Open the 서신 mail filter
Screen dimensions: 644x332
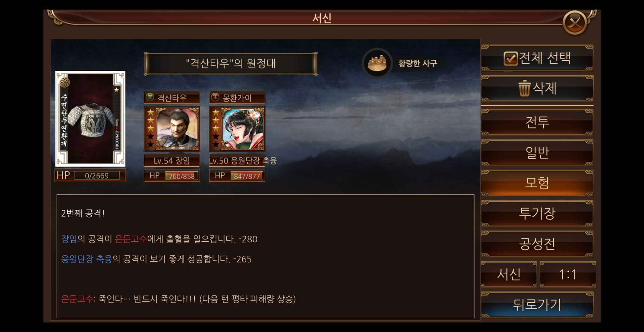point(509,274)
